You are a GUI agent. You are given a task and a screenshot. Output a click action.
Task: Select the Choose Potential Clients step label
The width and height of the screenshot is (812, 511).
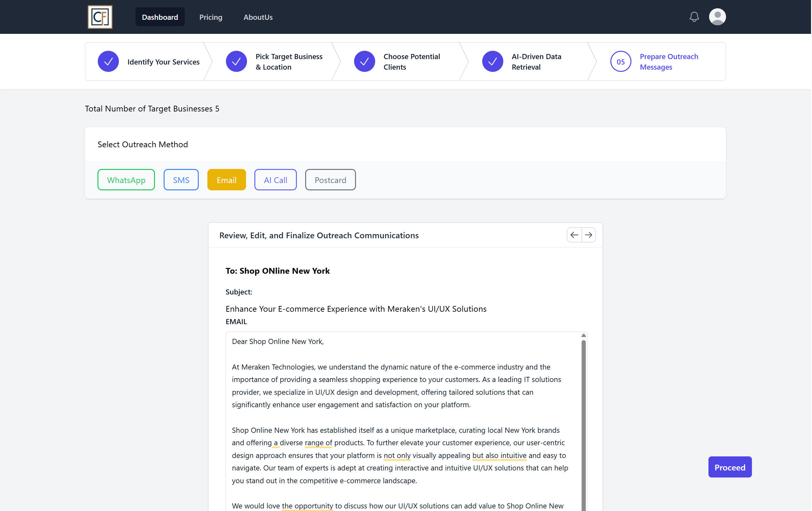tap(412, 62)
